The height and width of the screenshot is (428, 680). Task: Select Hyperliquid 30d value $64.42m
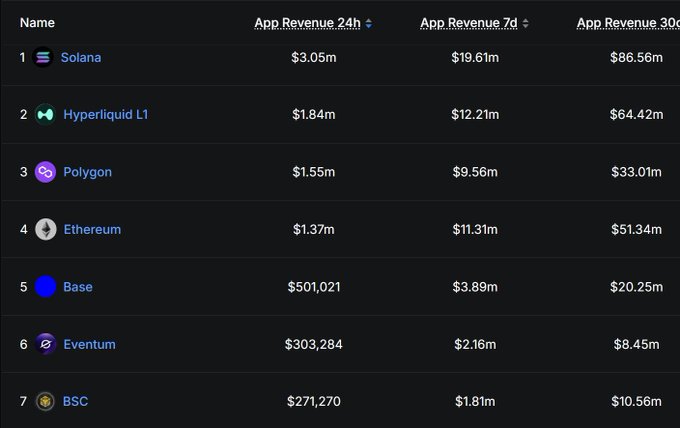click(x=636, y=114)
